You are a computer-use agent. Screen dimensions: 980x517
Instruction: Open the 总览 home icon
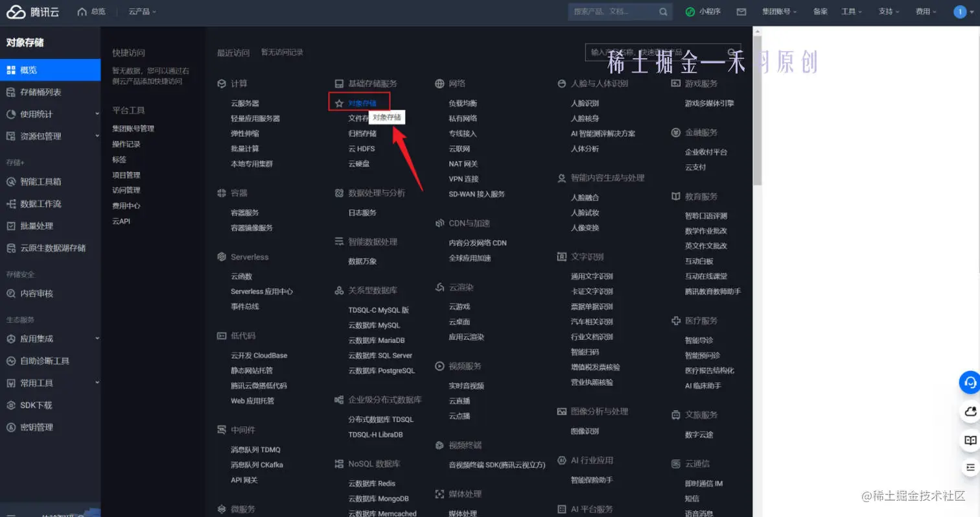click(x=82, y=12)
